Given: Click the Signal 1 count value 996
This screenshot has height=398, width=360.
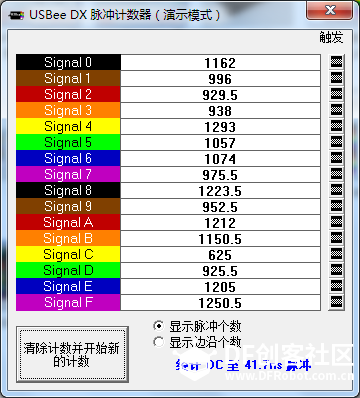Looking at the screenshot, I should tap(220, 78).
